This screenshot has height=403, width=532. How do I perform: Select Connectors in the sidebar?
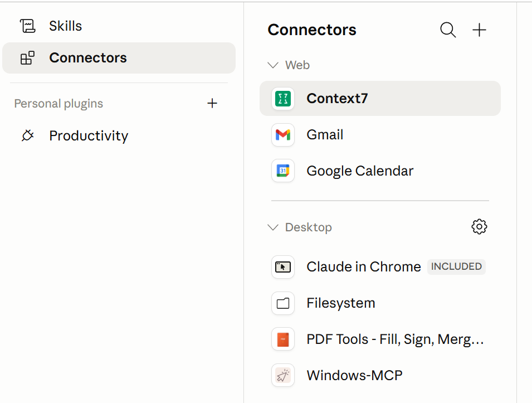click(x=119, y=58)
